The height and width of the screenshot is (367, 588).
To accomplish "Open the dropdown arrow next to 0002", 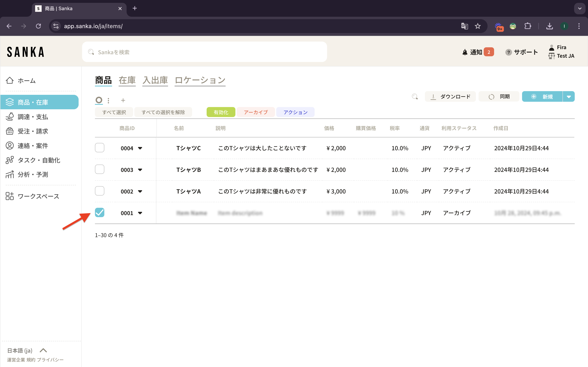I will pos(140,191).
